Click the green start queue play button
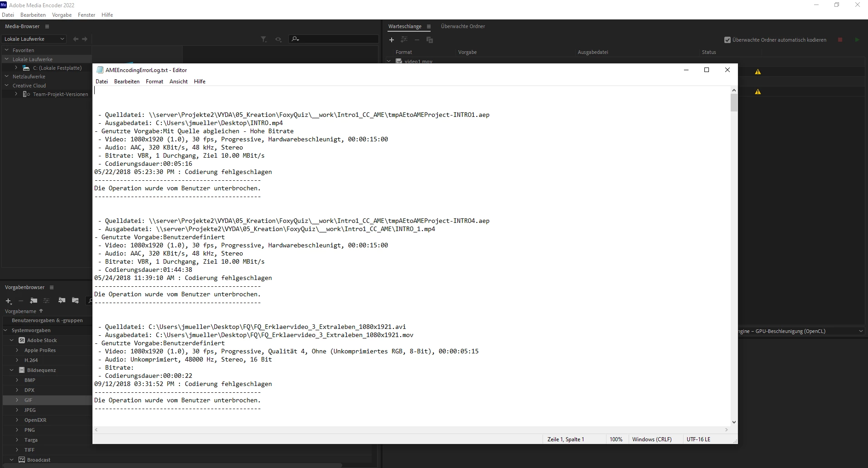This screenshot has height=468, width=868. (857, 40)
